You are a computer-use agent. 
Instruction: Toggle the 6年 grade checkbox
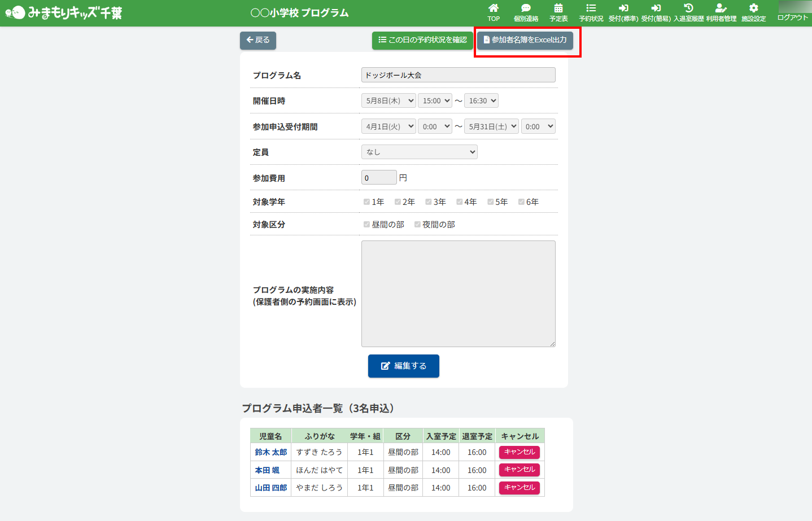521,202
